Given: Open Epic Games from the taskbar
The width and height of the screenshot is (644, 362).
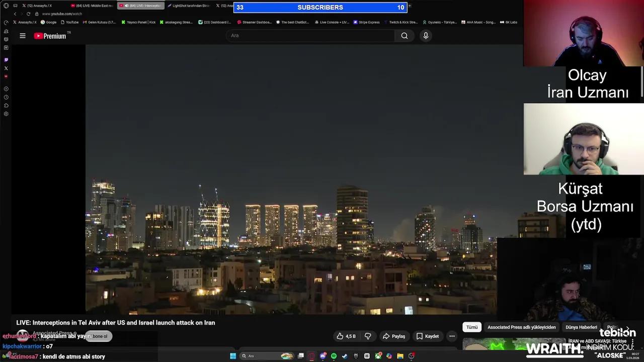Looking at the screenshot, I should (356, 356).
